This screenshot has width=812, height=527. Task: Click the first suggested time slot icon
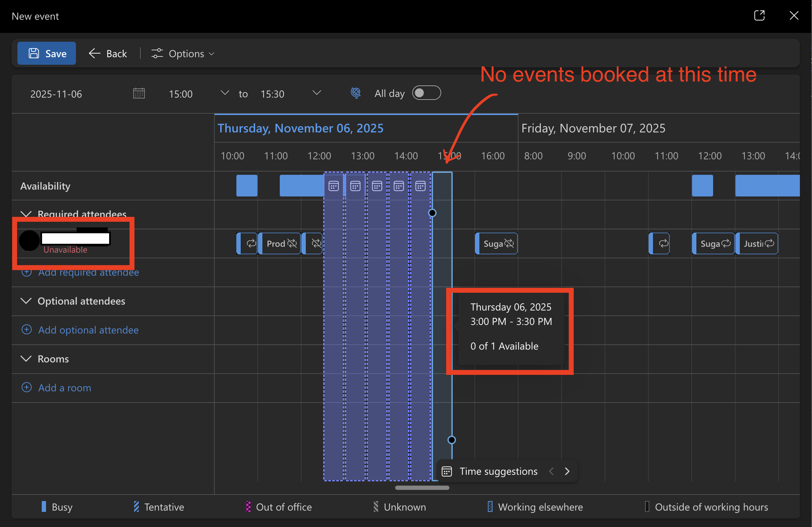click(x=333, y=186)
